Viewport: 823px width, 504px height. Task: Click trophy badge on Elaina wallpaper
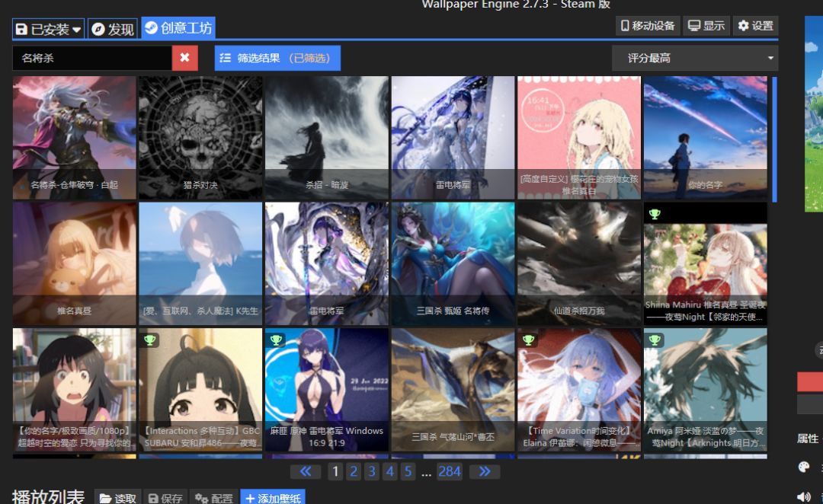click(529, 340)
